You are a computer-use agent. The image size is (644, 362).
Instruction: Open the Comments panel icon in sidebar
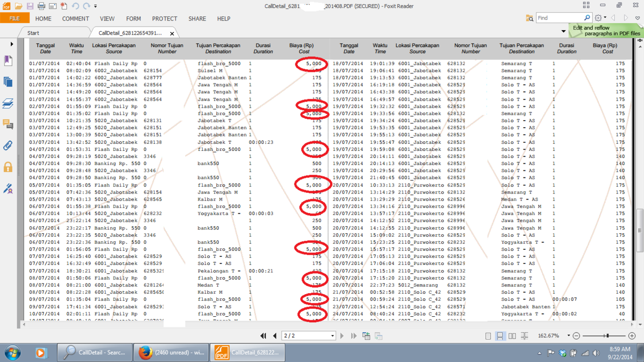click(8, 124)
